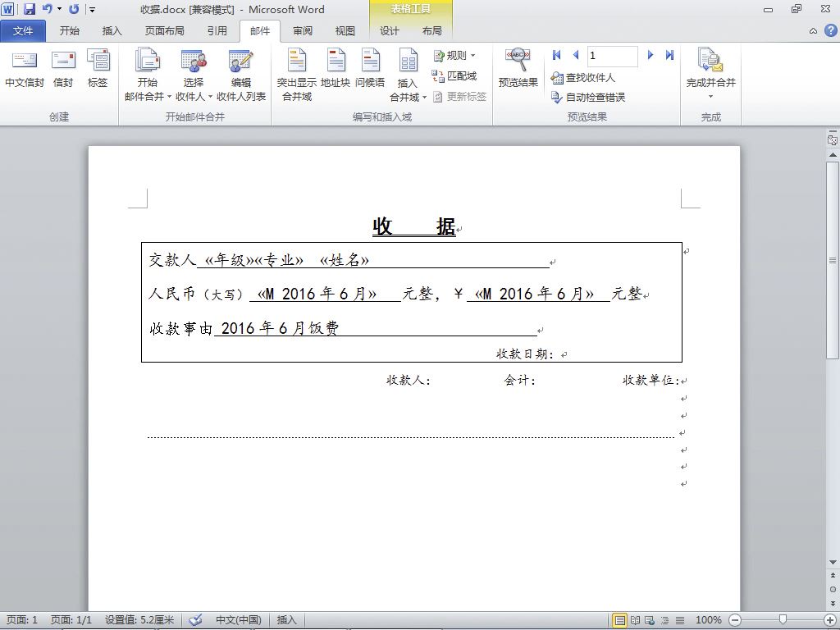Image resolution: width=840 pixels, height=630 pixels.
Task: Click the ruler toggle above scrollbar
Action: pyautogui.click(x=833, y=139)
